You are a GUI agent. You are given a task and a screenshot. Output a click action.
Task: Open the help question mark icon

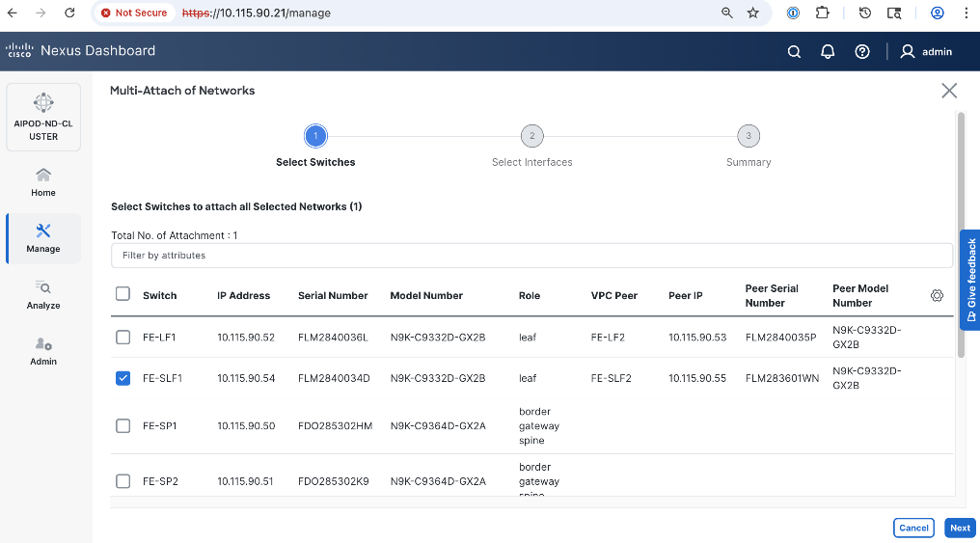coord(862,52)
